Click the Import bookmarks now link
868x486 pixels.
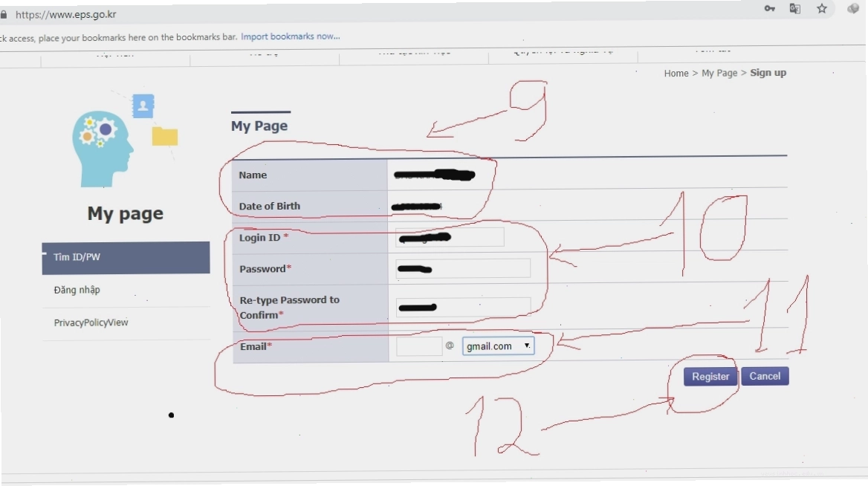(290, 36)
